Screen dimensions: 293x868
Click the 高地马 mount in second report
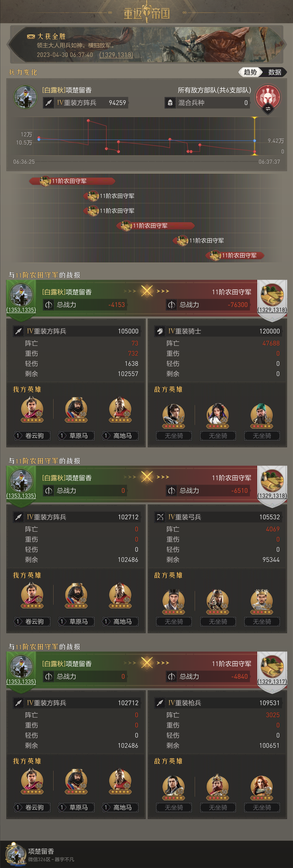click(x=120, y=621)
